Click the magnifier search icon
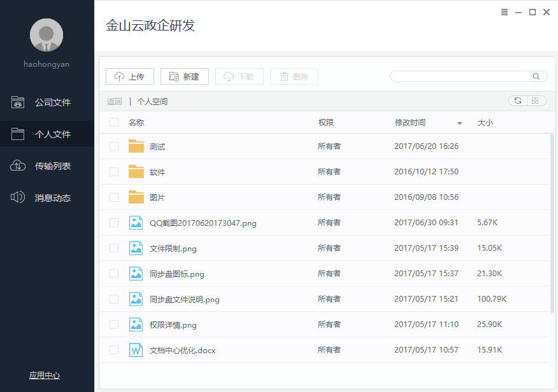 [536, 76]
